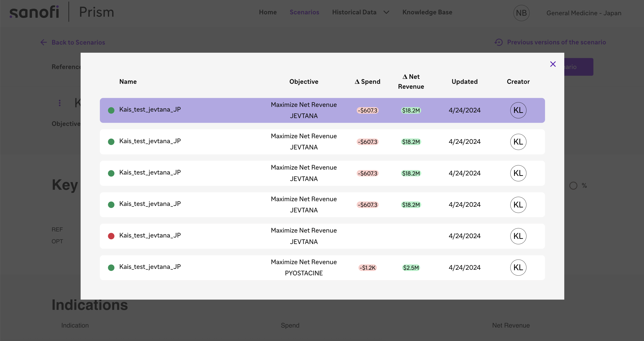The height and width of the screenshot is (341, 644).
Task: Click the Sanofi logo
Action: [x=34, y=12]
